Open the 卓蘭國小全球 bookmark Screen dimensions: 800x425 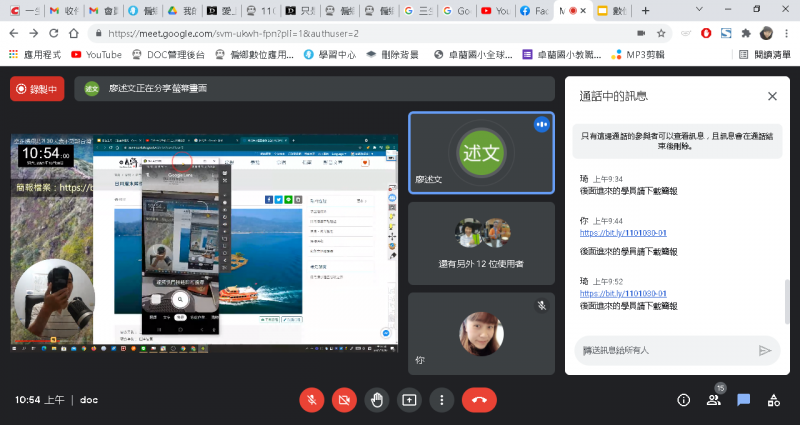(x=473, y=55)
